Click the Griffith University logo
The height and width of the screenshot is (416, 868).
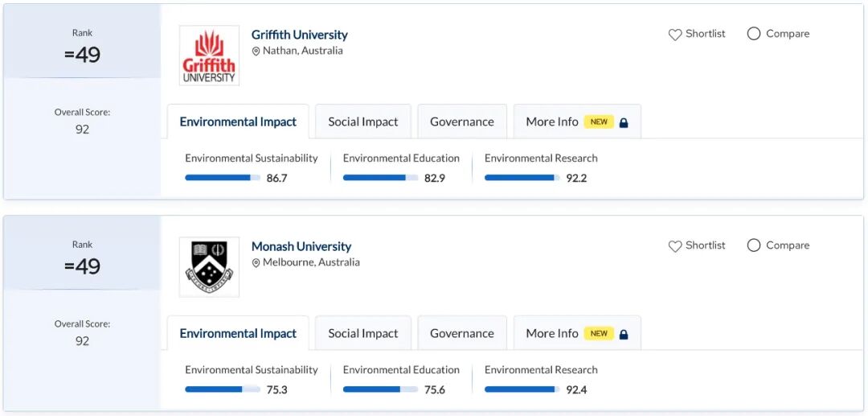click(x=209, y=56)
